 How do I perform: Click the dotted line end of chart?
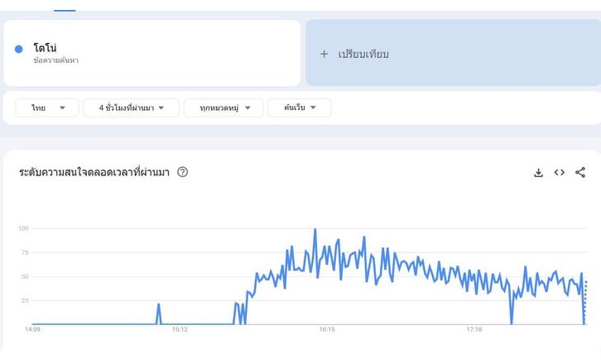coord(585,303)
